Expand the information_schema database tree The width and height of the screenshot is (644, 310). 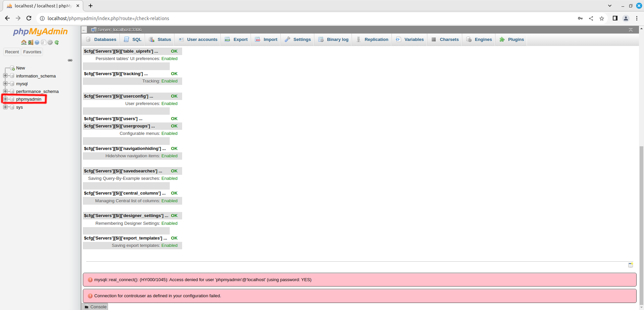[x=5, y=75]
